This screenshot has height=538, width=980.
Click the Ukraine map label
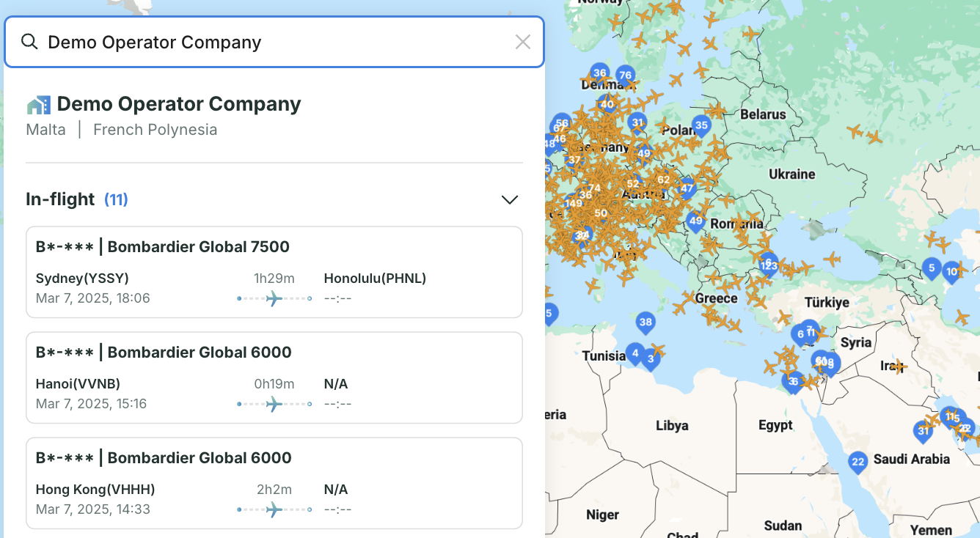click(x=791, y=174)
